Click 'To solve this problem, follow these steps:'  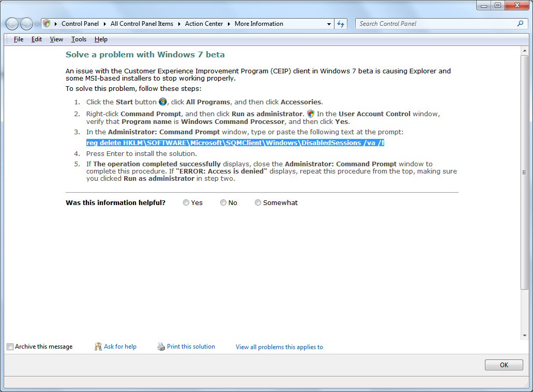[x=133, y=89]
